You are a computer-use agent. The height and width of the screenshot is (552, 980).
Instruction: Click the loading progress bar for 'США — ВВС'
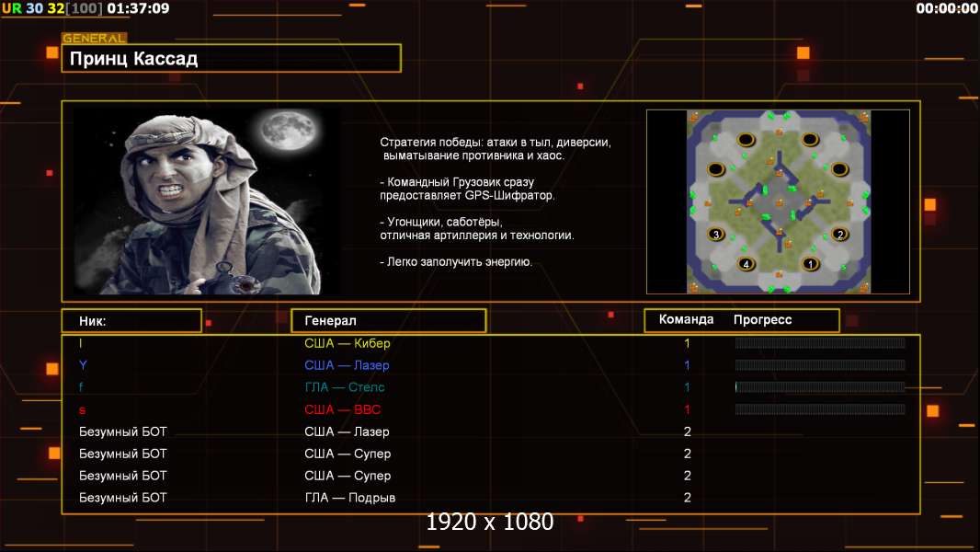pyautogui.click(x=820, y=409)
